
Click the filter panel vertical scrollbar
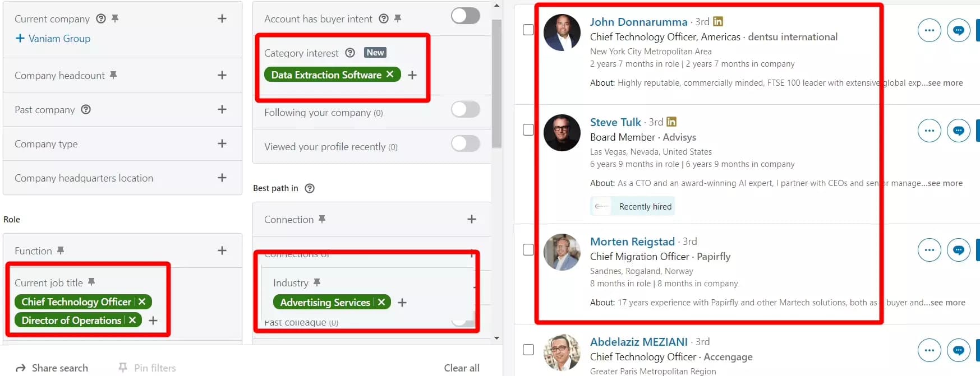click(x=496, y=84)
